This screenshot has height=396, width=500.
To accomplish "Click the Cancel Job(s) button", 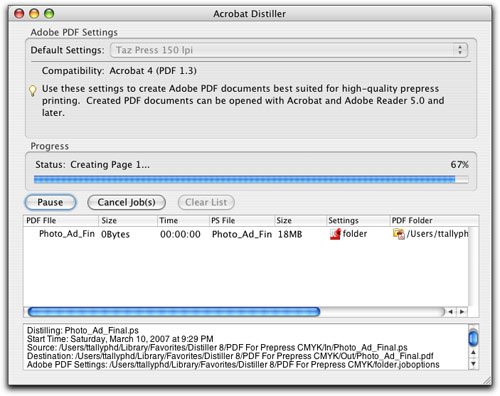I will [126, 202].
